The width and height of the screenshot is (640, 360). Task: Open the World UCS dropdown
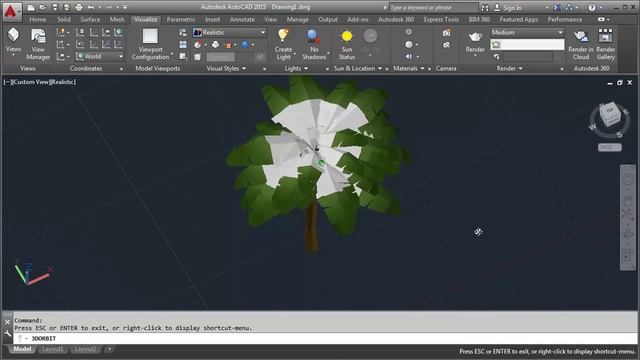100,56
